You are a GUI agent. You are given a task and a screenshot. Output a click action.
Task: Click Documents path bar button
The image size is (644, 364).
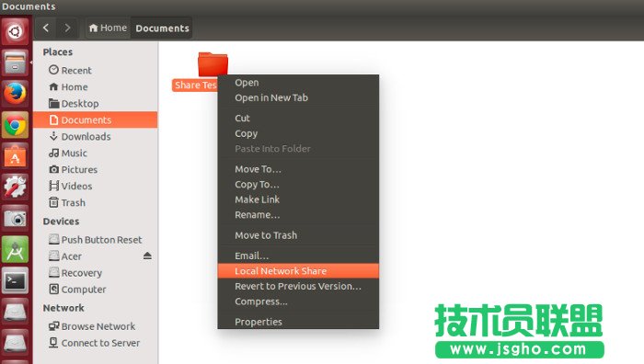[x=162, y=28]
